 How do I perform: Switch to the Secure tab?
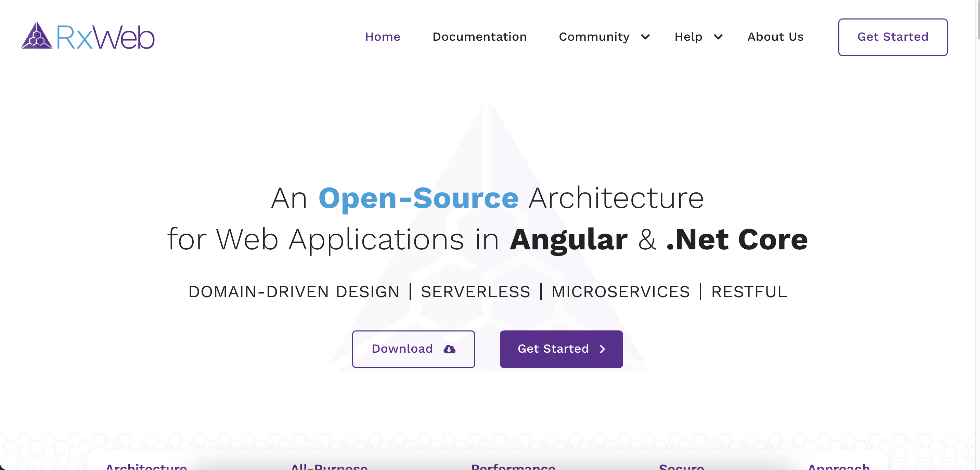pyautogui.click(x=681, y=466)
